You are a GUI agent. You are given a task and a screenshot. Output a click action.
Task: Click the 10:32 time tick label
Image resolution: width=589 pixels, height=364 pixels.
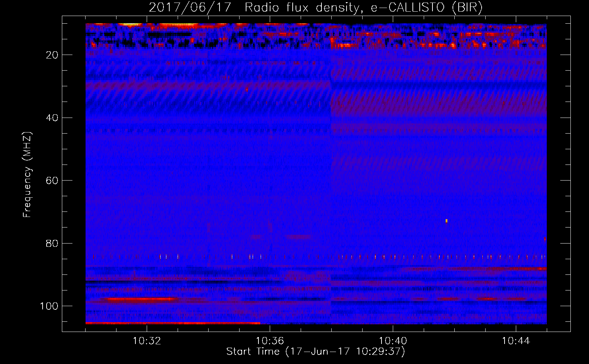(x=147, y=341)
